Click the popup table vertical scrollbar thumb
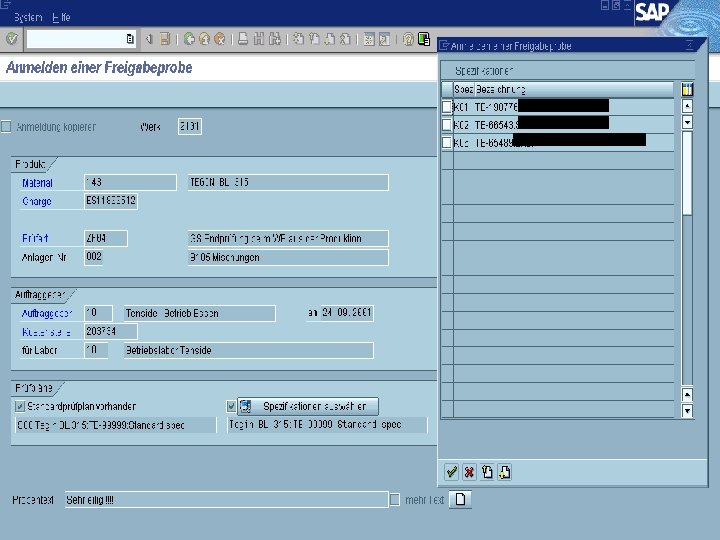Image resolution: width=720 pixels, height=540 pixels. pos(687,173)
